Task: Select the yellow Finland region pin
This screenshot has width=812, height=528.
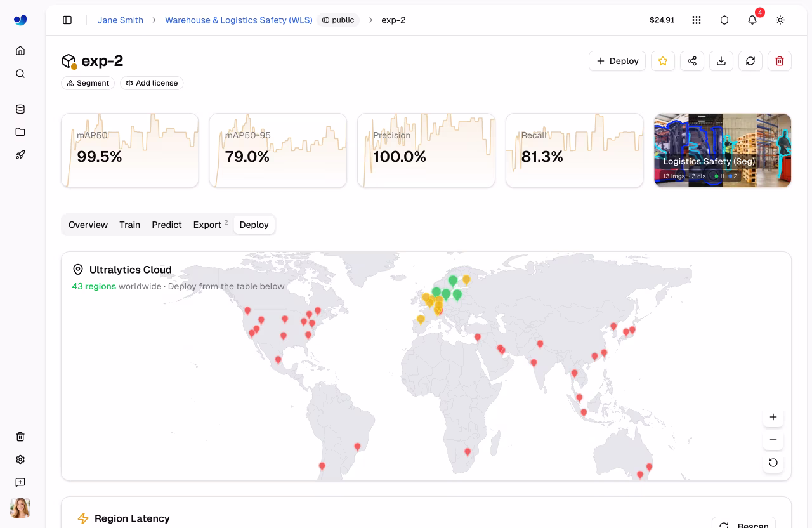Action: coord(466,279)
